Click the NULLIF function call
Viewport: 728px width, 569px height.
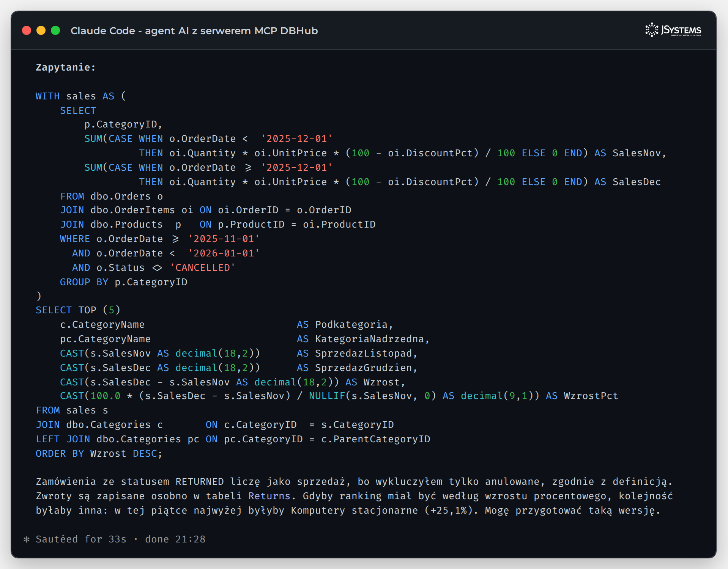(x=372, y=396)
